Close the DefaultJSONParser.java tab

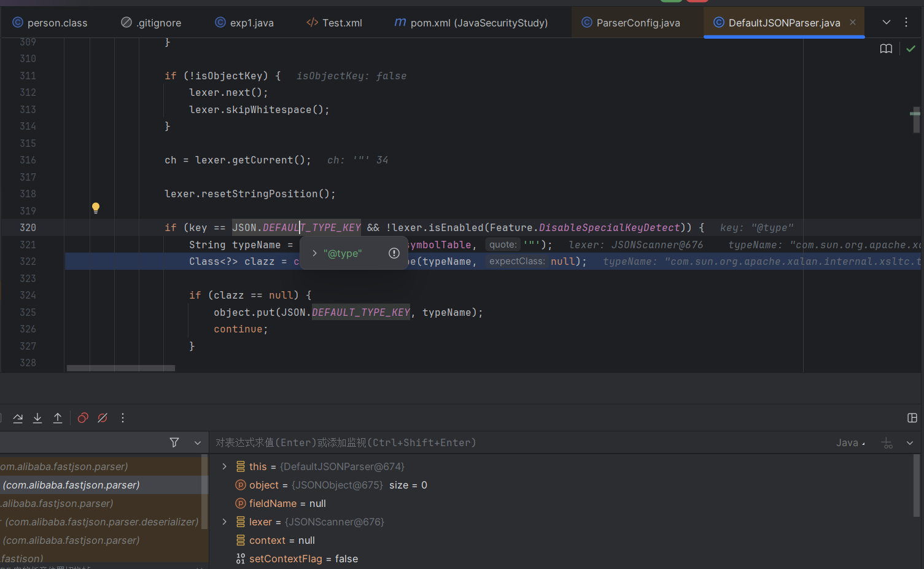click(853, 22)
